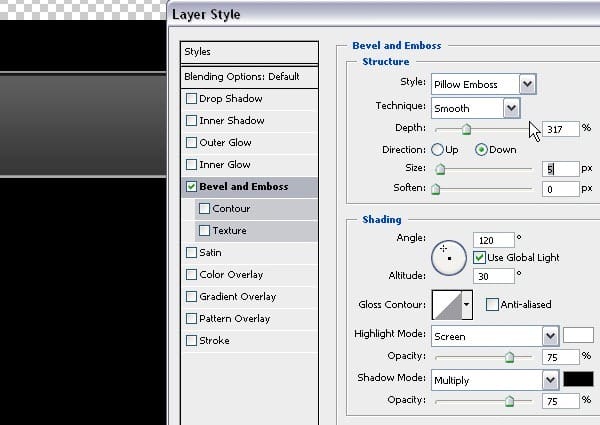Screen dimensions: 600x425
Task: Click the Smooth technique combo box
Action: point(476,108)
